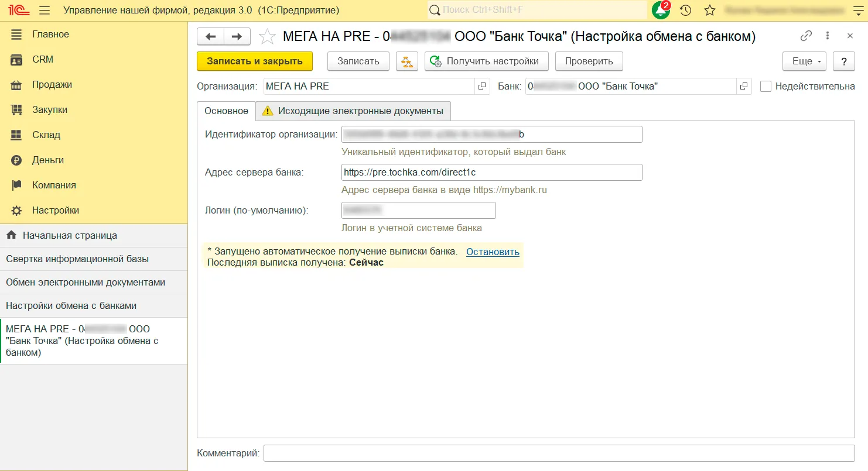Viewport: 868px width, 471px height.
Task: Click into the Комментарий input field
Action: pyautogui.click(x=559, y=453)
